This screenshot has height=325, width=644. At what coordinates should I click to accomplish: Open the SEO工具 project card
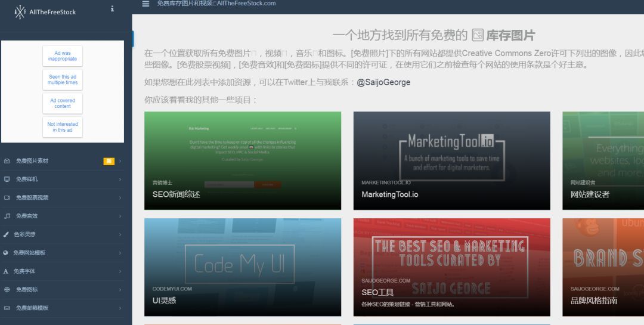pyautogui.click(x=452, y=267)
